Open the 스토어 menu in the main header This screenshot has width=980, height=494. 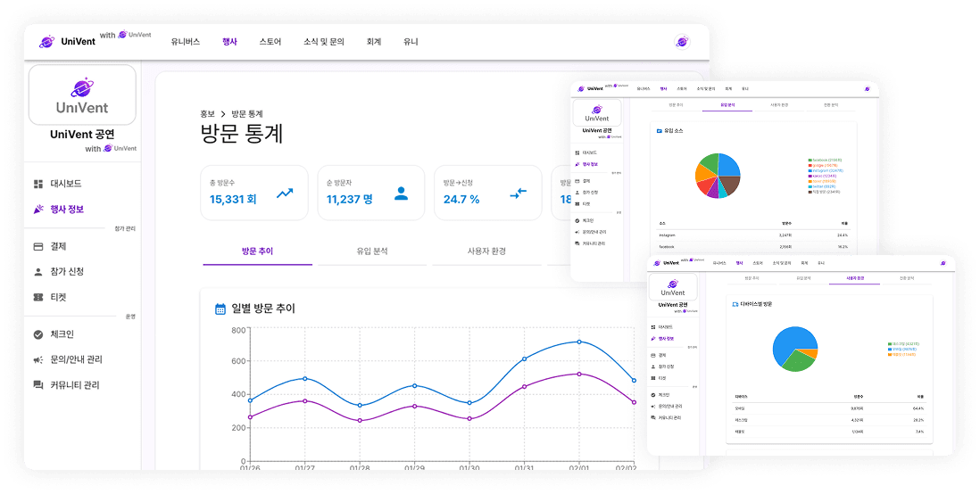pos(270,42)
